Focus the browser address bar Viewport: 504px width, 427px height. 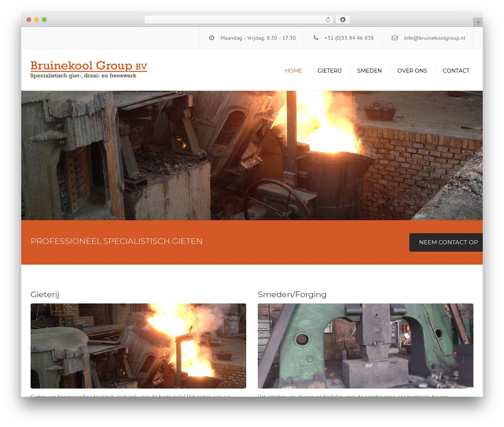pyautogui.click(x=238, y=20)
